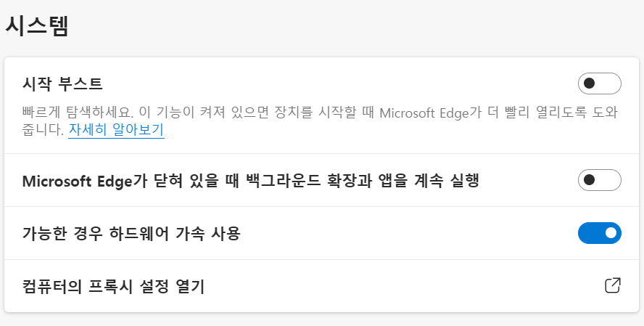Turn on background extensions and apps toggle
Screen dimensions: 644x326
[599, 180]
